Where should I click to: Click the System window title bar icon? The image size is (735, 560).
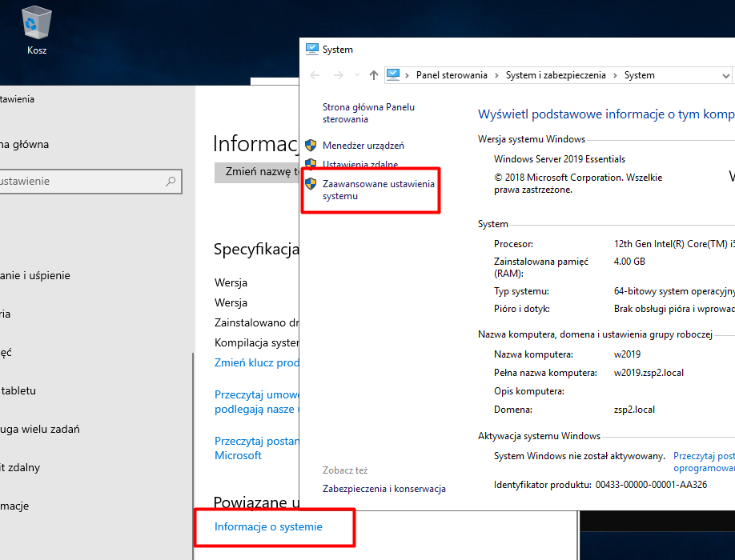pos(312,50)
